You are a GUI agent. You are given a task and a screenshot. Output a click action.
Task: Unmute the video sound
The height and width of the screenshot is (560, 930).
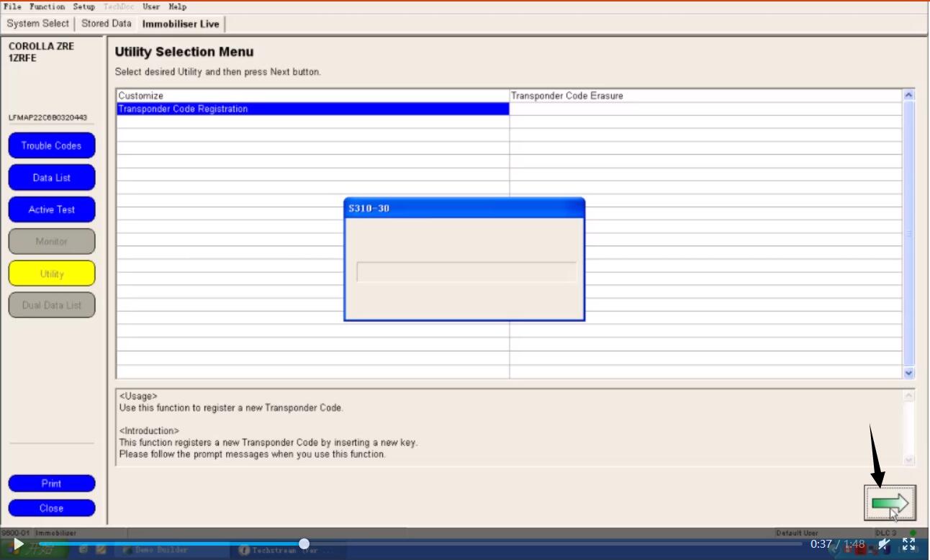coord(884,544)
